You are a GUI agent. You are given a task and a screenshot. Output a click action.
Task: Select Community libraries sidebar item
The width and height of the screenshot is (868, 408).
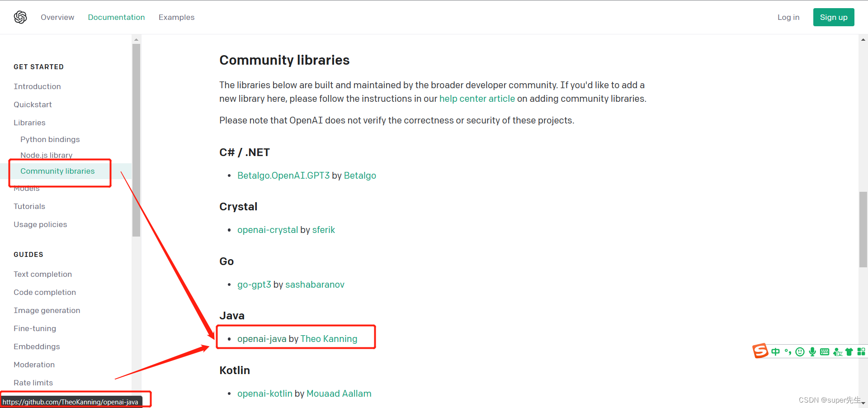tap(57, 171)
